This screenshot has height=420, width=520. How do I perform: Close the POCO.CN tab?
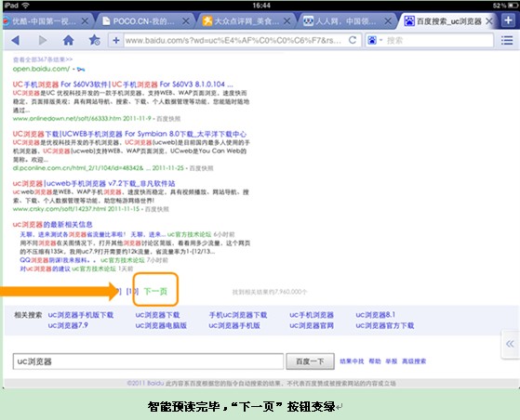(x=186, y=21)
